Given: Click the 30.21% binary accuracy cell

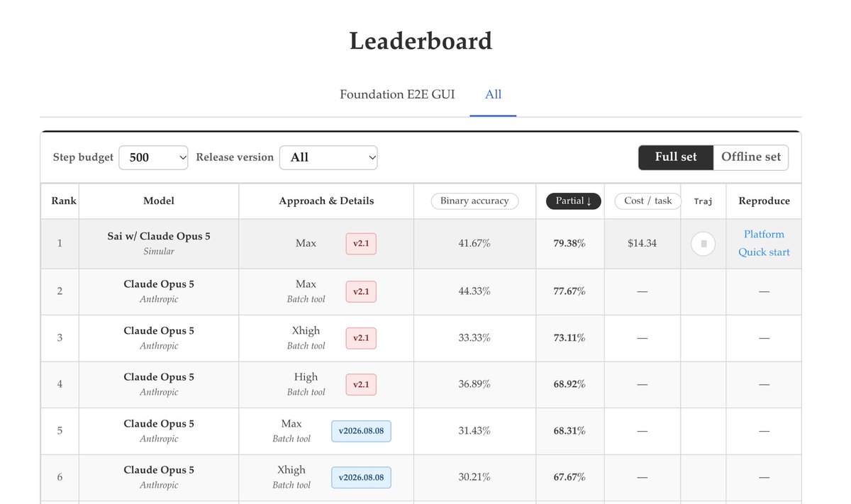Looking at the screenshot, I should pyautogui.click(x=474, y=478).
